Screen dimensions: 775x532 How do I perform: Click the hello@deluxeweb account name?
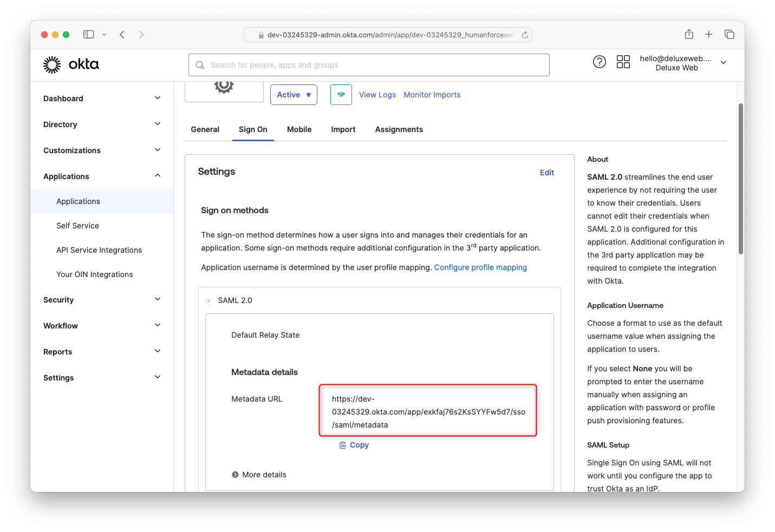(676, 58)
